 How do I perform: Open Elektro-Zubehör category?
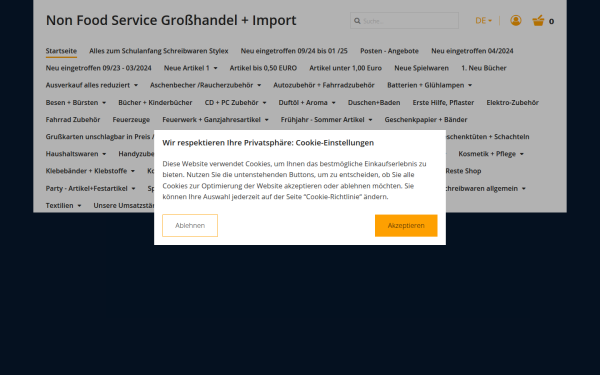tap(512, 103)
